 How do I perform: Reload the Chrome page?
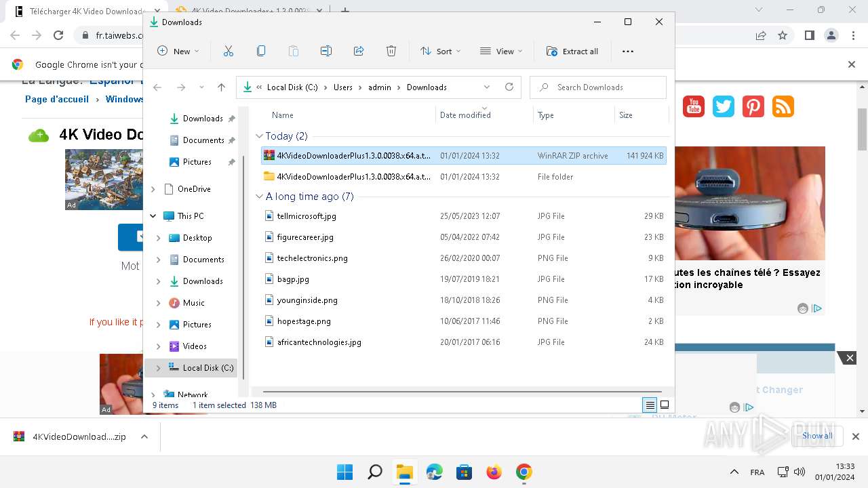point(58,35)
